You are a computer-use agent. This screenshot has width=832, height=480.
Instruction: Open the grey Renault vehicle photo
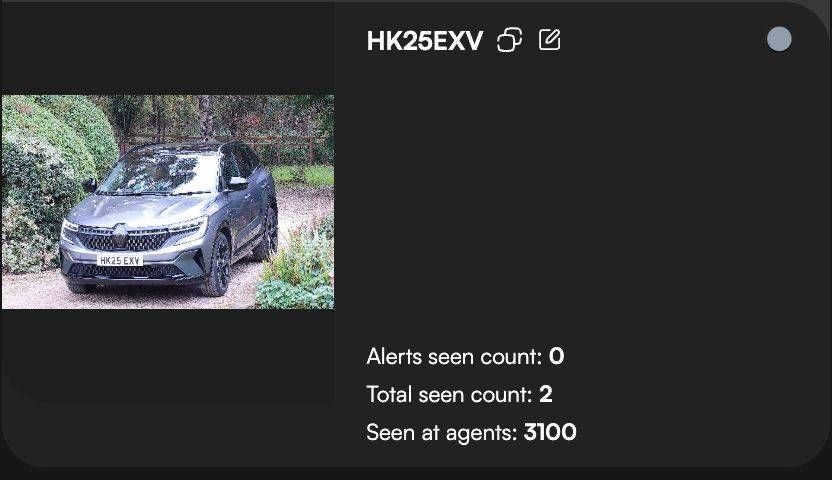click(168, 202)
